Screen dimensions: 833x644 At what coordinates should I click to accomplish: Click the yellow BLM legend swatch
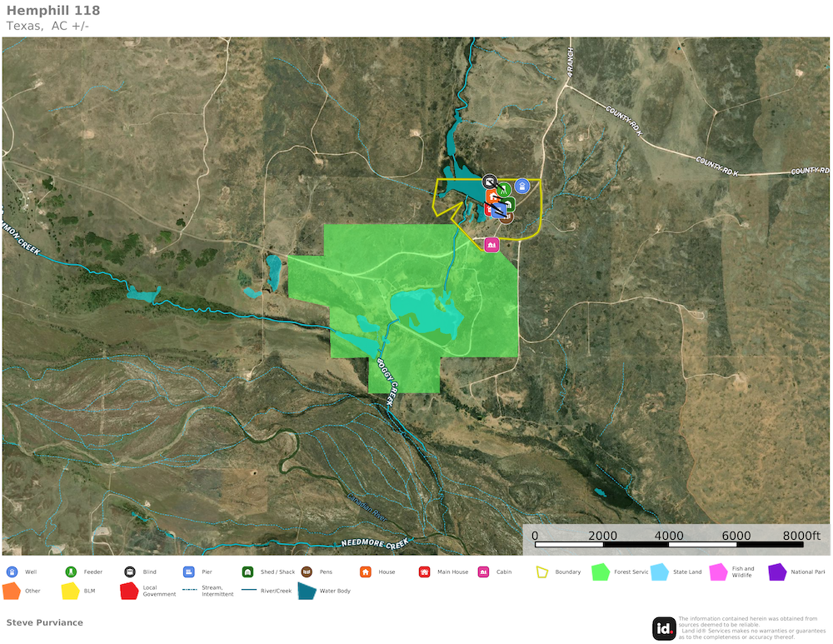pos(71,591)
